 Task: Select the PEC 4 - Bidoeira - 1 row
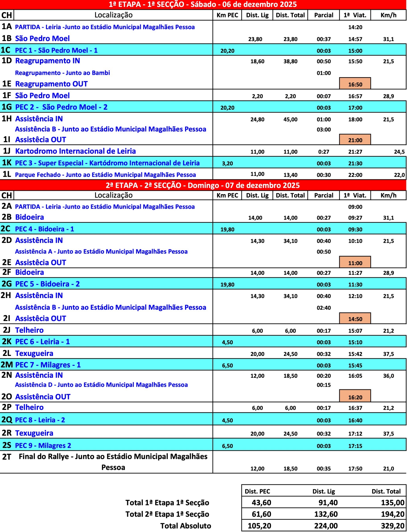(44, 229)
